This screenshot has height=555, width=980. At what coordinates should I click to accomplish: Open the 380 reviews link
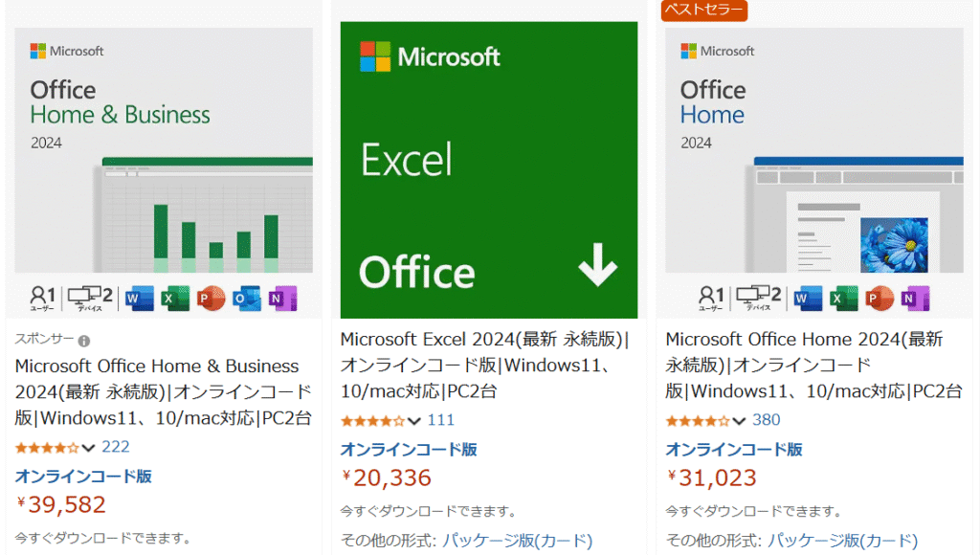[767, 420]
